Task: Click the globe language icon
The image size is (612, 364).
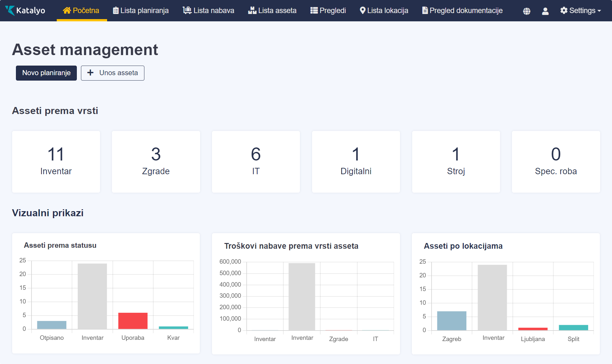Action: coord(527,11)
